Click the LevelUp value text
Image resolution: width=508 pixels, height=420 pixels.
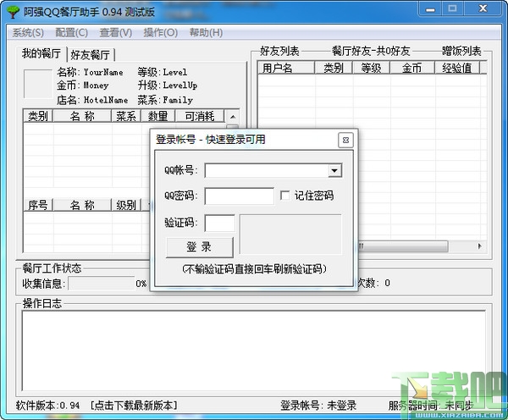(180, 86)
